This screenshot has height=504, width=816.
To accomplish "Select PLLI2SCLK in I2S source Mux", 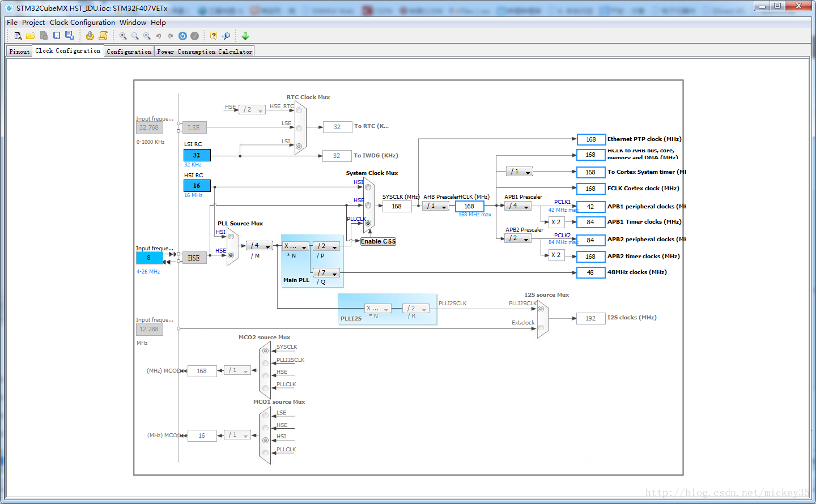I will click(541, 309).
